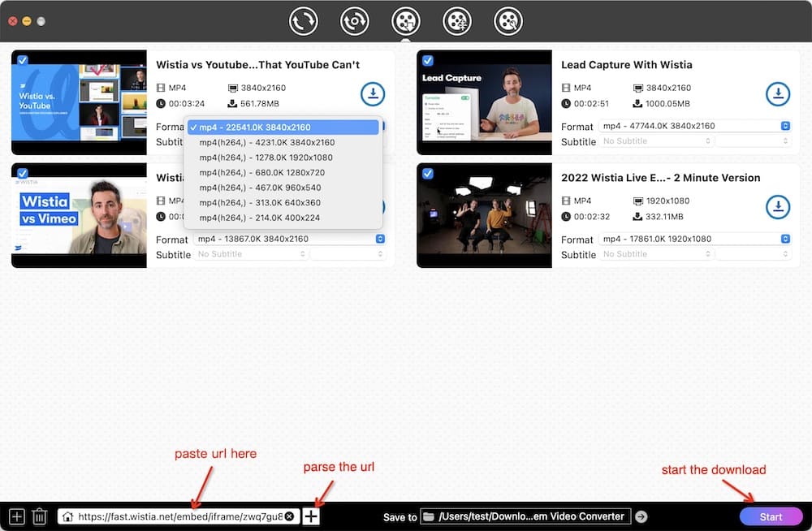The width and height of the screenshot is (812, 531).
Task: Select mp4(h264,) - 214.0K 400x224 option
Action: tap(283, 217)
